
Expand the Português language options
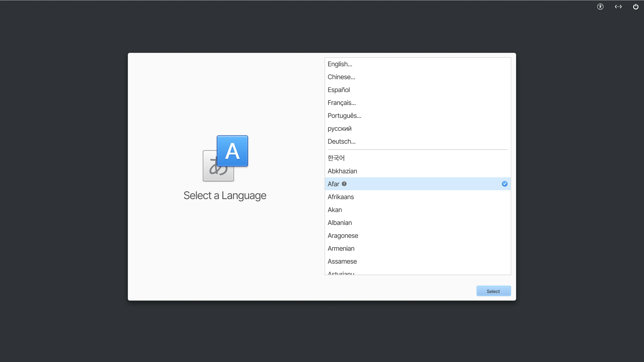click(x=344, y=116)
